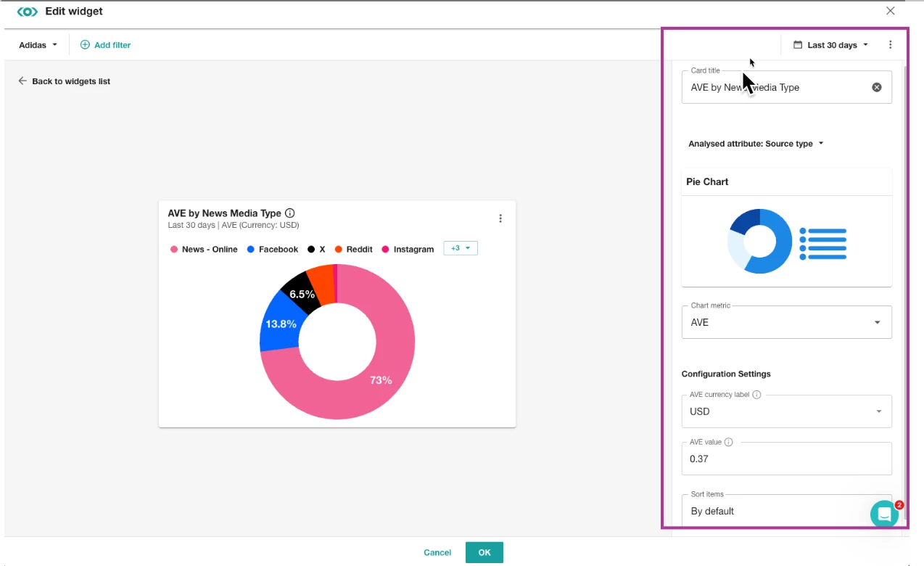Click the info icon by AVE currency label
The width and height of the screenshot is (924, 566).
756,395
